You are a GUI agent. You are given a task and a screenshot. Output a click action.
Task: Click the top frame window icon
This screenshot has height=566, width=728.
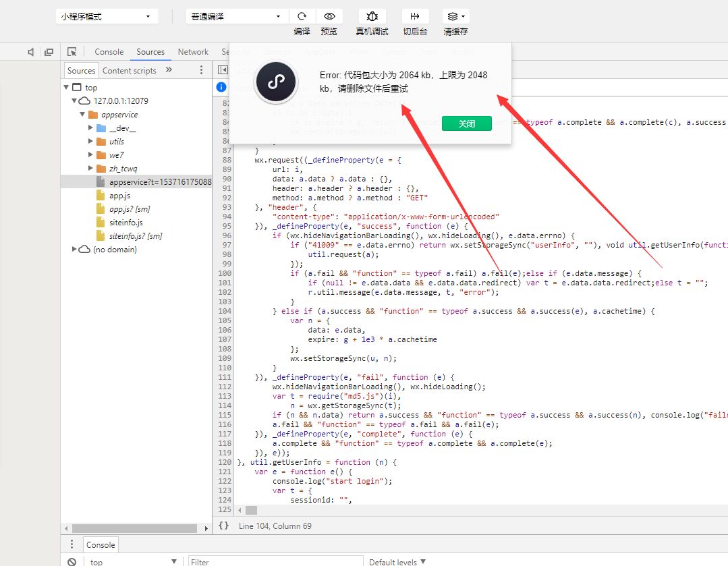coord(77,87)
